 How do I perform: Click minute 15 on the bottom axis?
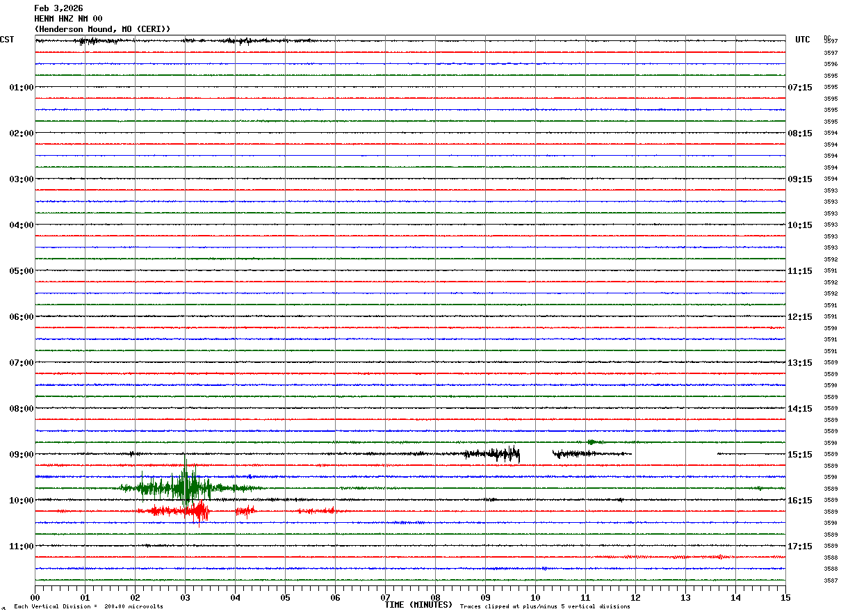coord(785,597)
